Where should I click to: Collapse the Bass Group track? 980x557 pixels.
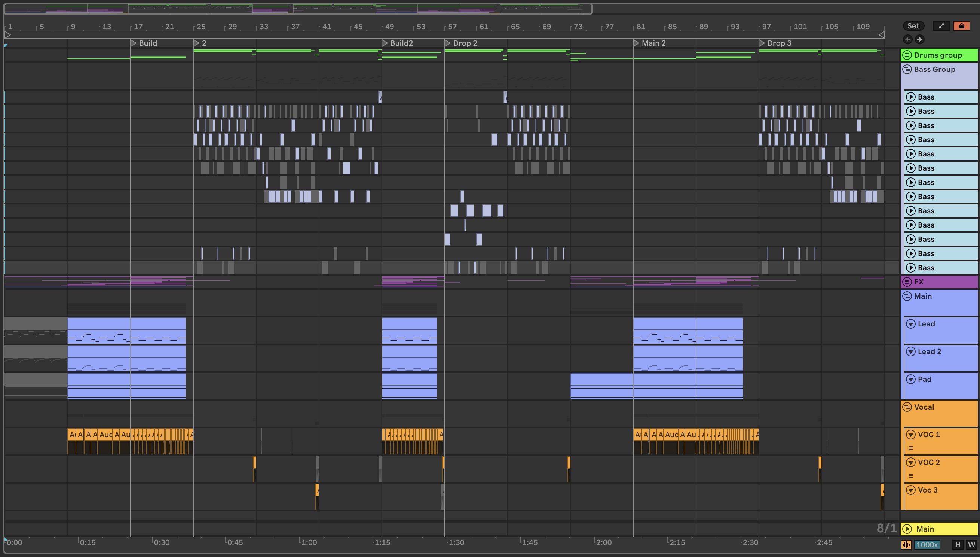click(x=907, y=69)
